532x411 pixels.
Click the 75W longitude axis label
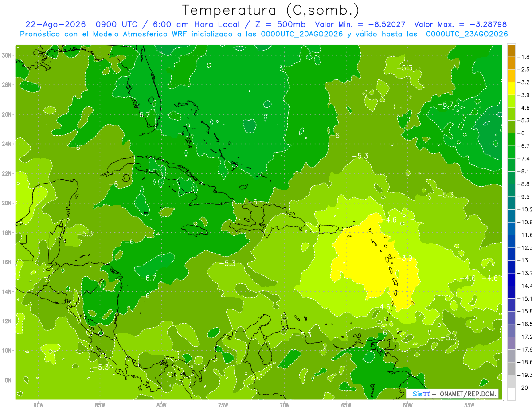click(223, 405)
